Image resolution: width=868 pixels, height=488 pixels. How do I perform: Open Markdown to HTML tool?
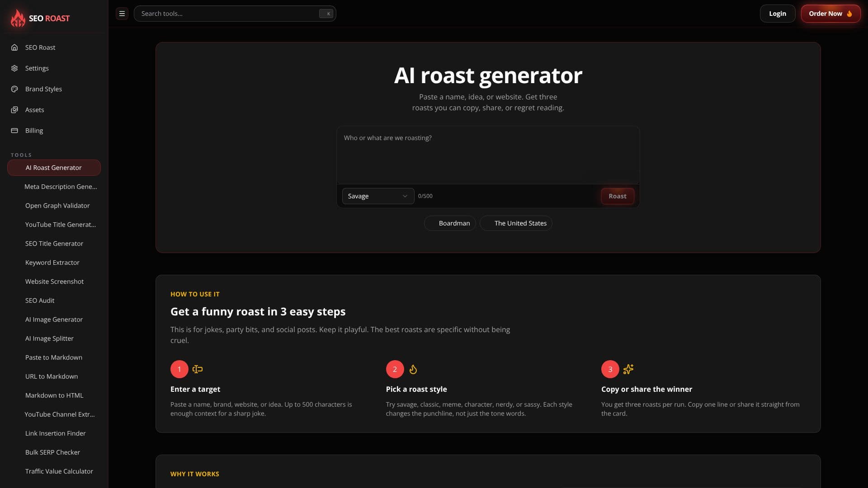[54, 395]
